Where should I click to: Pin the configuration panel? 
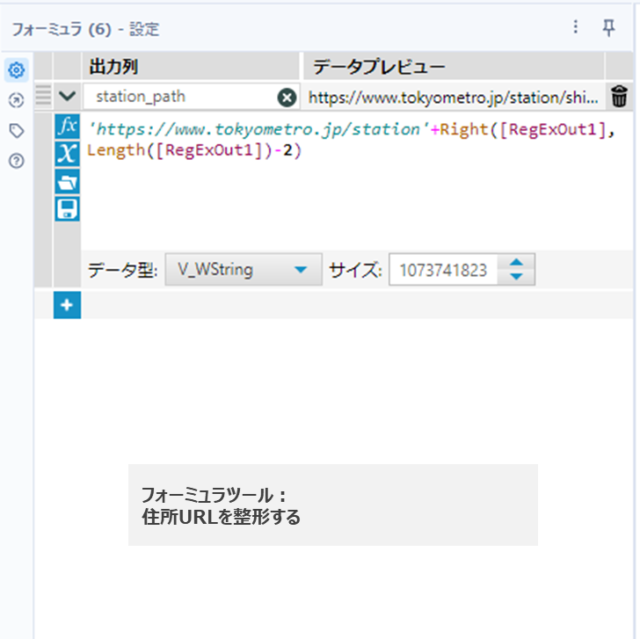(609, 28)
